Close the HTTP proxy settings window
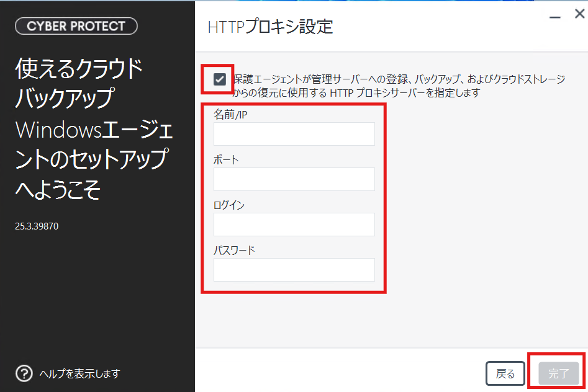The height and width of the screenshot is (392, 588). pyautogui.click(x=579, y=14)
